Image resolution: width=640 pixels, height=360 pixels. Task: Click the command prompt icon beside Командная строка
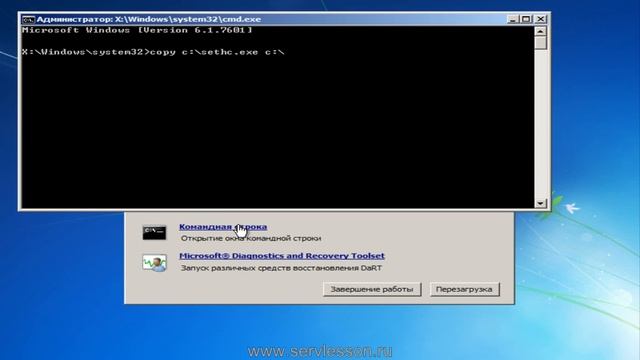pos(154,233)
